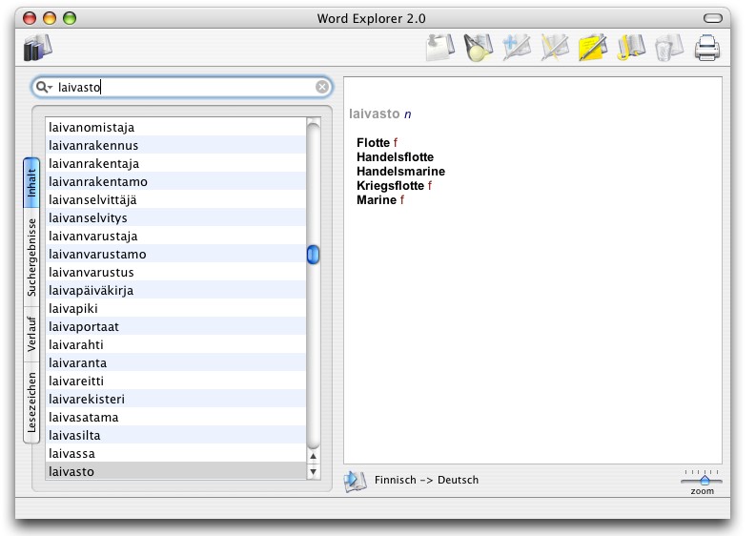Select laivasilta in the word list
Screen dimensions: 756x536
[x=176, y=435]
